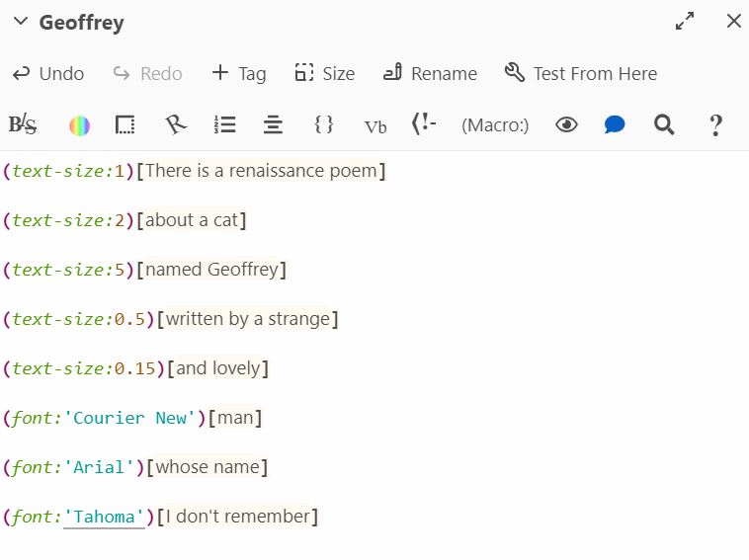Viewport: 749px width, 560px height.
Task: Open the (Macro:) insert menu
Action: point(495,125)
